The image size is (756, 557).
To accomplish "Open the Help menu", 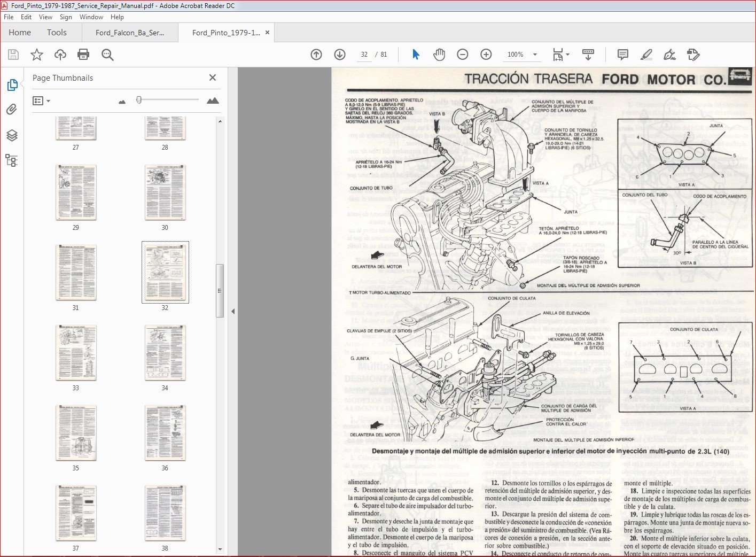I will click(x=117, y=17).
